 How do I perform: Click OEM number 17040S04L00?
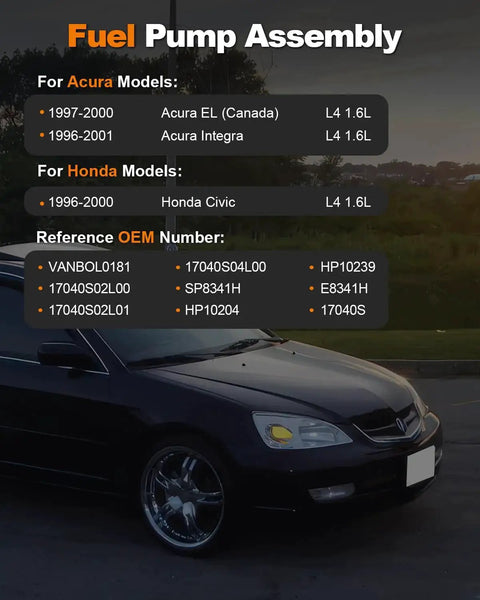click(x=225, y=267)
